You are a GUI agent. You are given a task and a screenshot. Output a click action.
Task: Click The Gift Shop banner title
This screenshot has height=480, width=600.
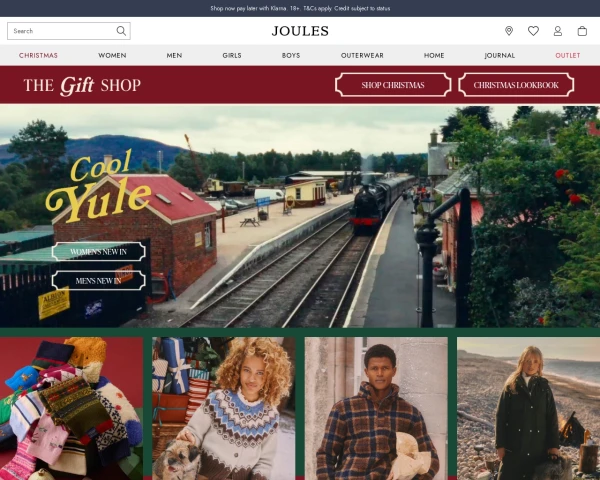coord(82,85)
